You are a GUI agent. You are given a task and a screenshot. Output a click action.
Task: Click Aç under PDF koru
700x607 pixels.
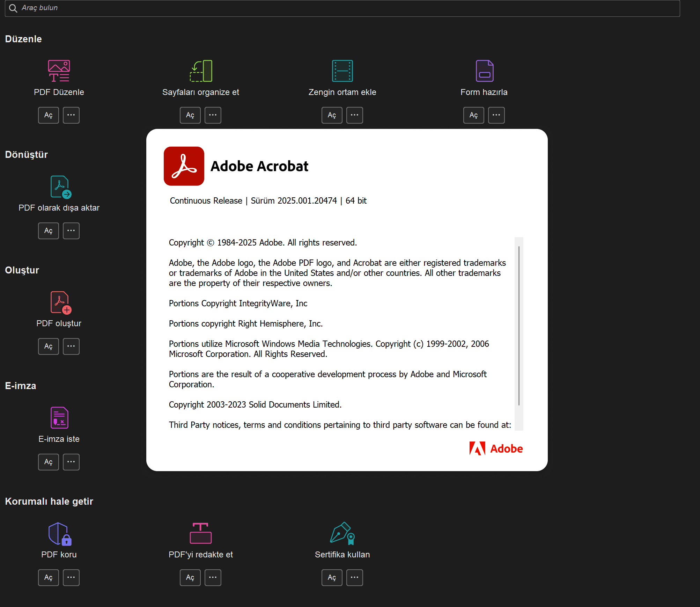click(x=49, y=578)
